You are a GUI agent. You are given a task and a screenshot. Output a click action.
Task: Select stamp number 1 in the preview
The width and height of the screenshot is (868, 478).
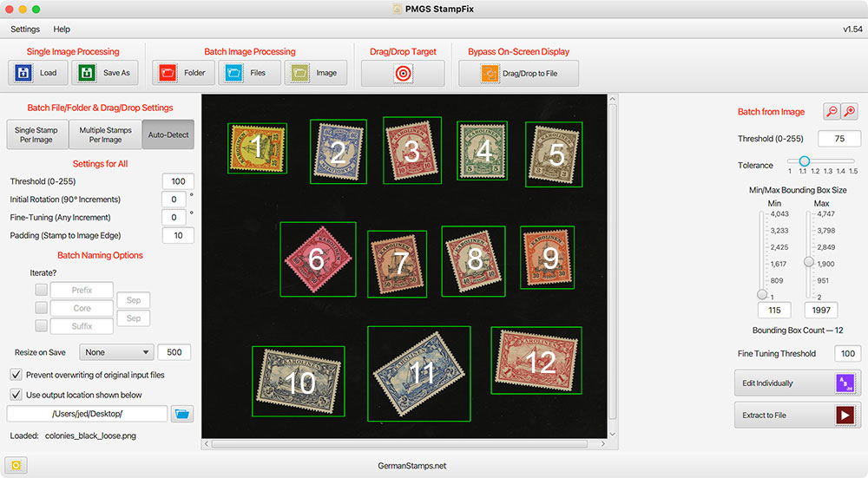[x=257, y=148]
